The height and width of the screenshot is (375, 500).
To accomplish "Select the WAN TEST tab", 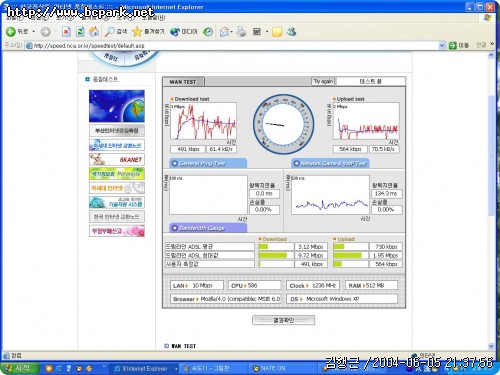I will pos(183,82).
